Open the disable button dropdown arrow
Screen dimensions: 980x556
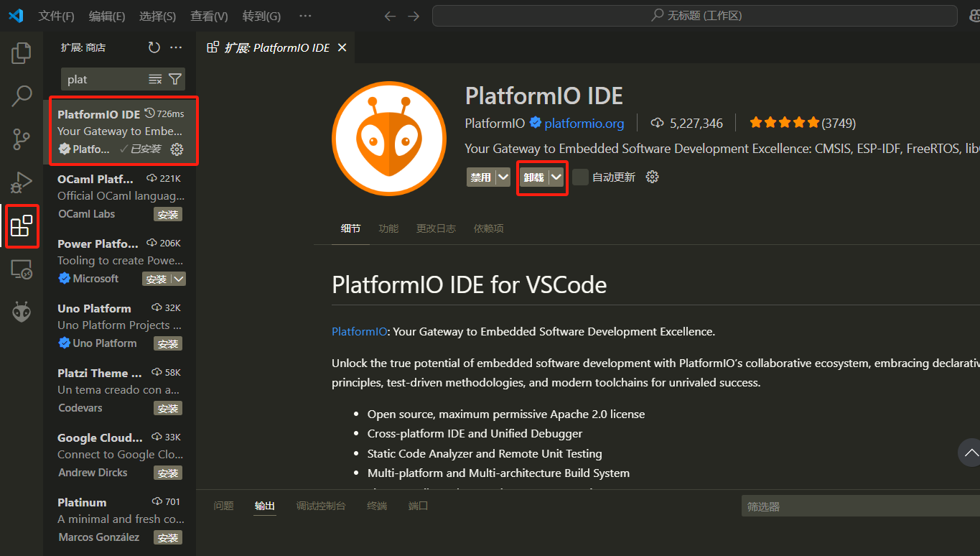tap(503, 177)
